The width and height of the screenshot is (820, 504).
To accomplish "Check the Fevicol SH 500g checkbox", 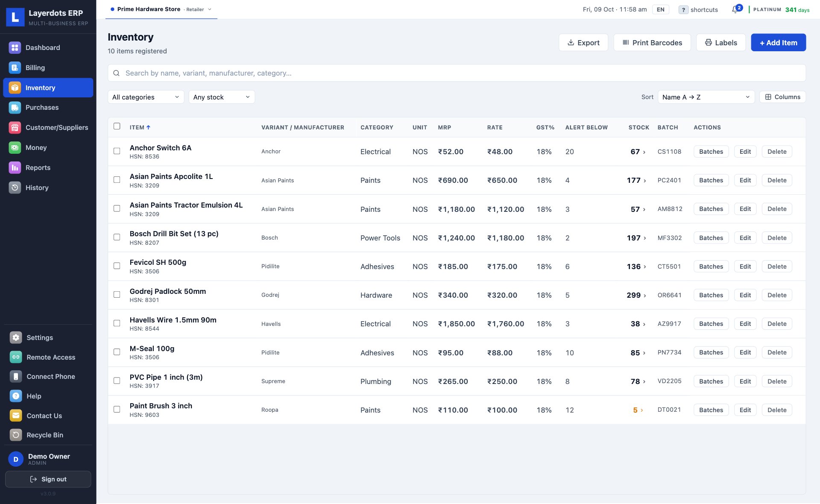I will coord(117,266).
